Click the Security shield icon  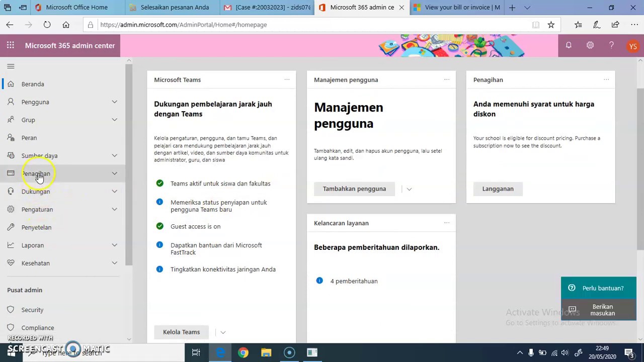11,310
